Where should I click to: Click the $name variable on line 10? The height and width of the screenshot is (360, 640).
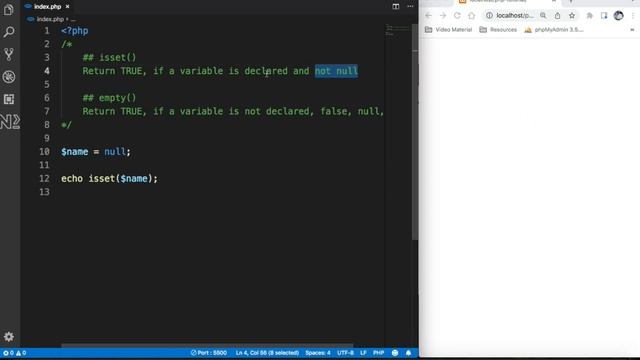[x=75, y=152]
